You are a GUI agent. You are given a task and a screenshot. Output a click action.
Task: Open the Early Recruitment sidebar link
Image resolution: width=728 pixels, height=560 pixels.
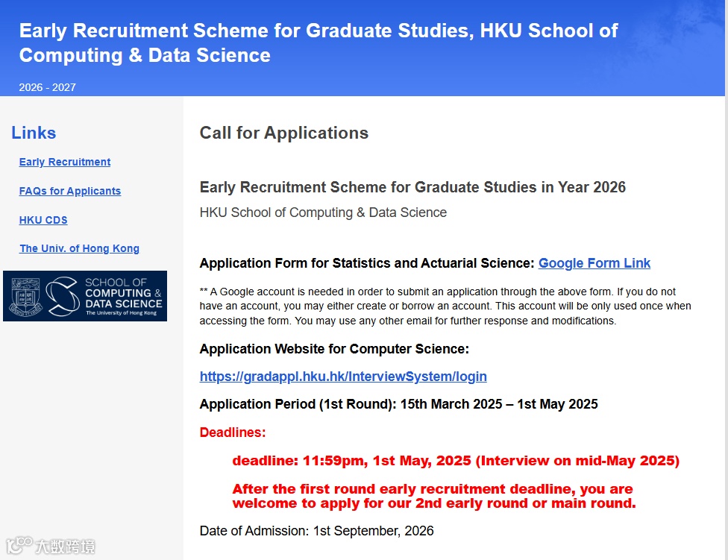pyautogui.click(x=65, y=162)
